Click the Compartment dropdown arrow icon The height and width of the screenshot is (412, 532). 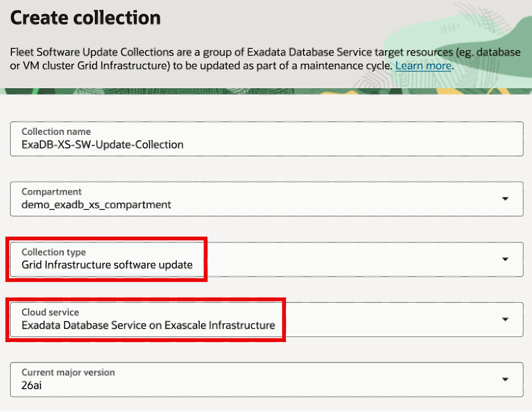[x=505, y=199]
